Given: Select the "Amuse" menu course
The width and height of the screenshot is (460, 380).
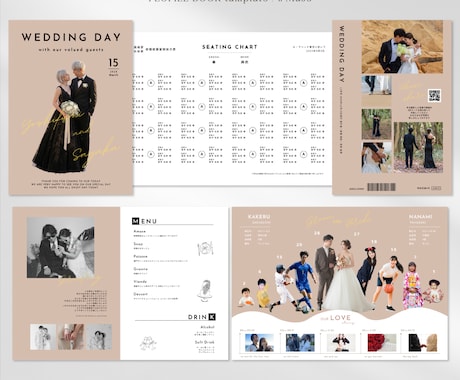Looking at the screenshot, I should click(140, 231).
